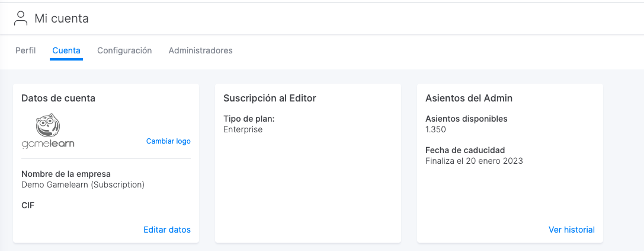644x251 pixels.
Task: Open Editar datos to edit account data
Action: point(167,230)
